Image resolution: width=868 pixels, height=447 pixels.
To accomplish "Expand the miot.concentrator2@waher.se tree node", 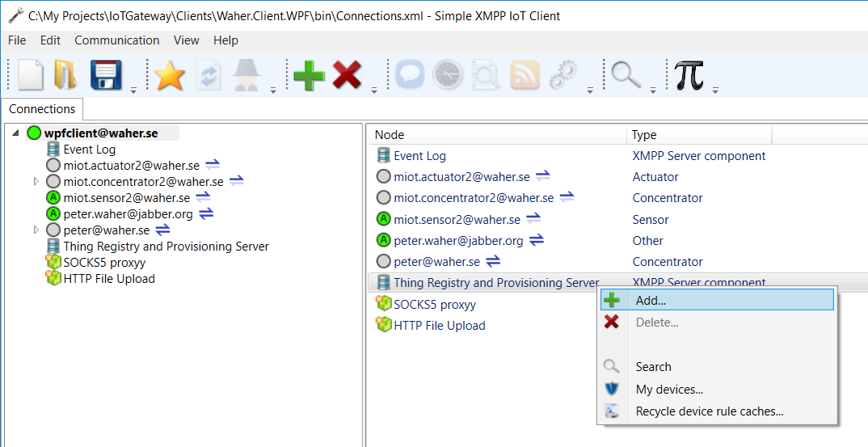I will 36,182.
